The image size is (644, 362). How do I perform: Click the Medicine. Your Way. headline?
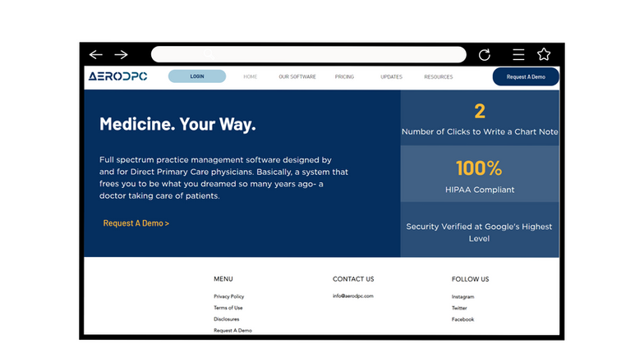177,124
